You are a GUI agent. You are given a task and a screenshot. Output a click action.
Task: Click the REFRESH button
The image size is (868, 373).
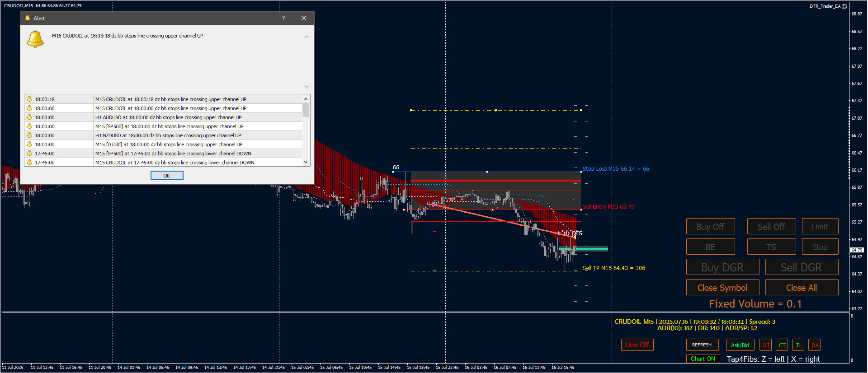pos(702,345)
